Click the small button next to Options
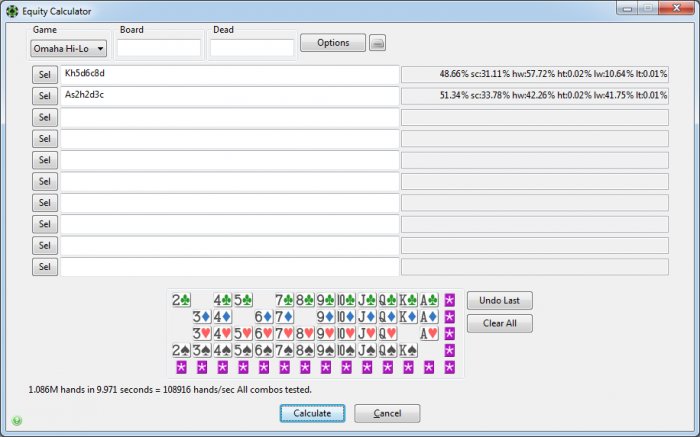 click(x=377, y=43)
